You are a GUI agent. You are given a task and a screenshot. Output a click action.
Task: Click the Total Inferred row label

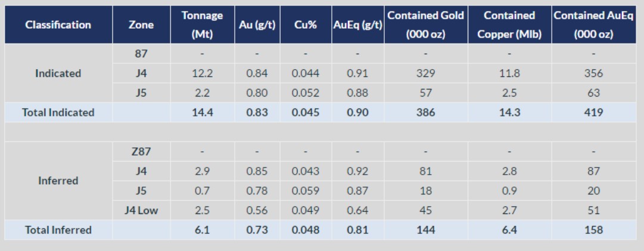coord(57,230)
